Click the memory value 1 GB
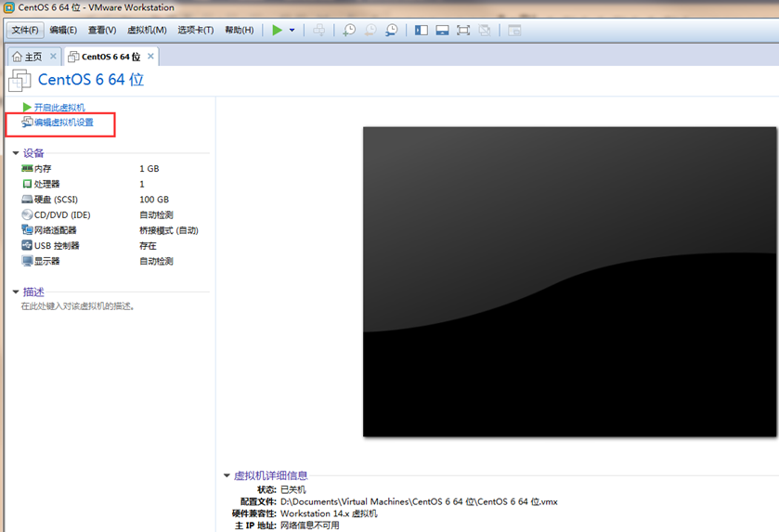The width and height of the screenshot is (779, 532). tap(149, 169)
